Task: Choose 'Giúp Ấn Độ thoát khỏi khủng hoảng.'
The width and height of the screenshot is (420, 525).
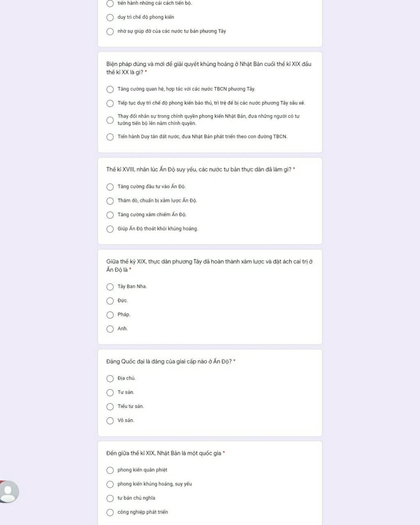Action: [110, 229]
